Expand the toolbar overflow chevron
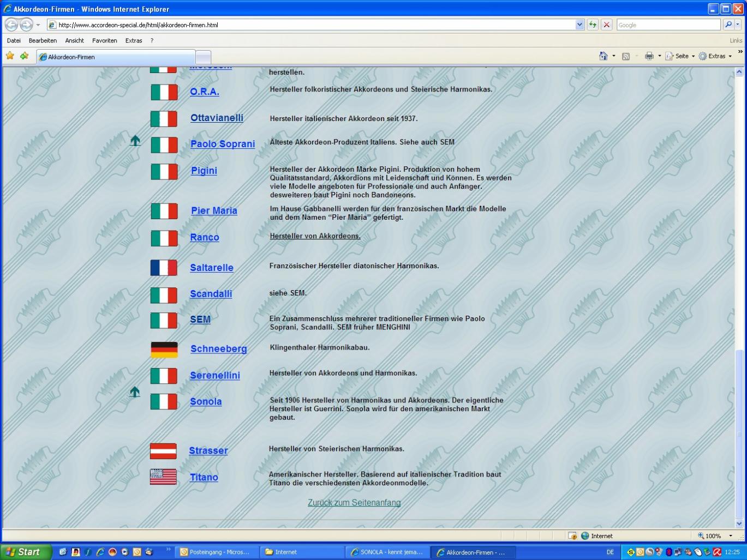The image size is (747, 560). click(x=740, y=52)
